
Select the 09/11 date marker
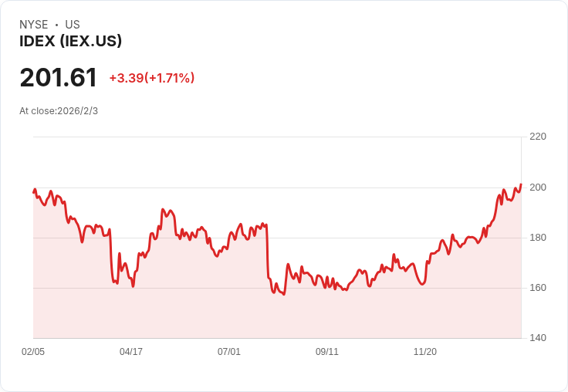pyautogui.click(x=327, y=352)
